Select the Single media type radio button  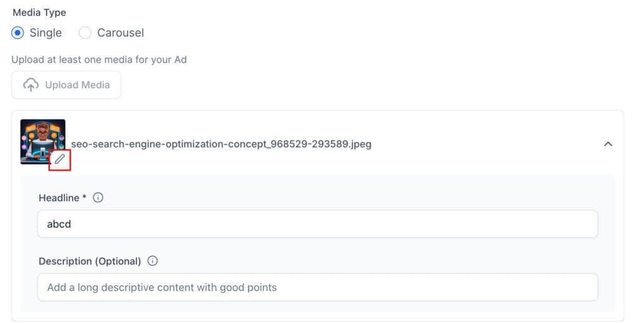click(18, 33)
